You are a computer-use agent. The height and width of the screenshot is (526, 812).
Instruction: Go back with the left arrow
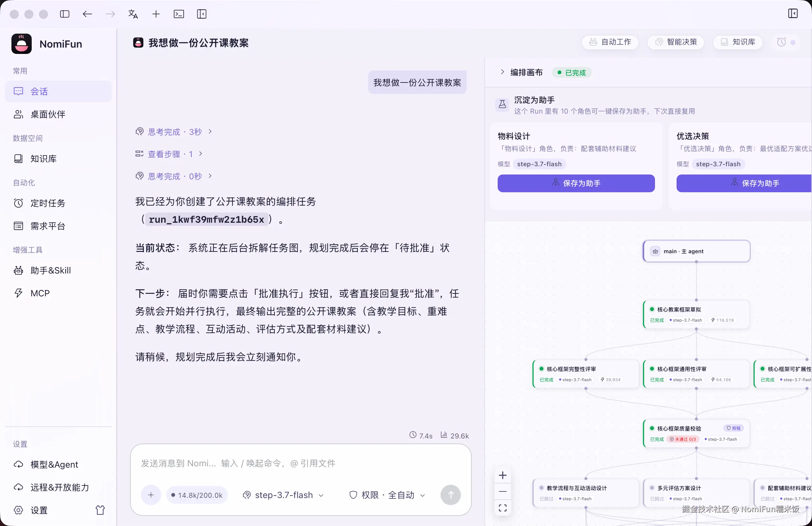point(87,14)
